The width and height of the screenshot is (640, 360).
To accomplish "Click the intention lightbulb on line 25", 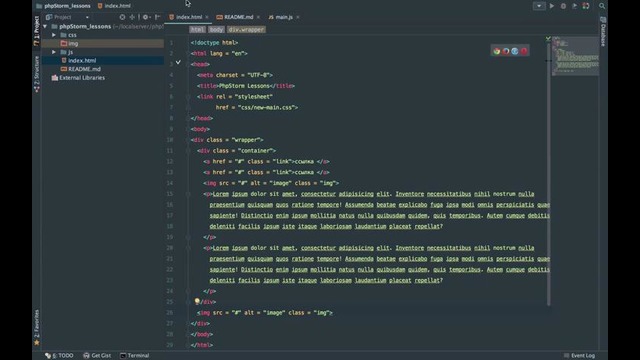I will [x=197, y=301].
